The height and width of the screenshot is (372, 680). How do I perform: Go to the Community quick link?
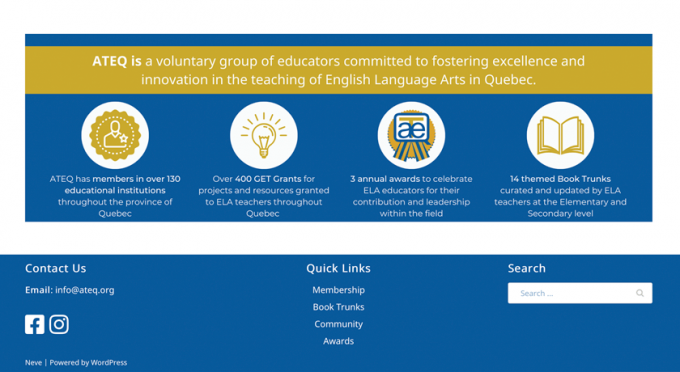point(339,324)
